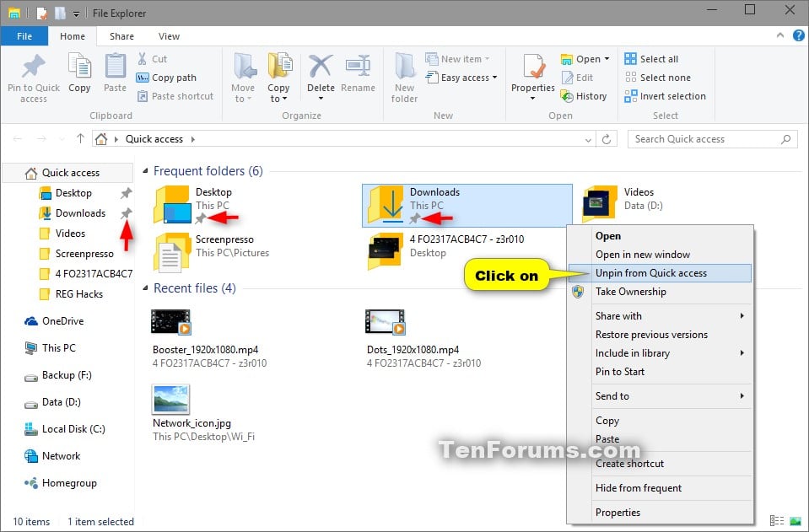Click the Search Quick access field

click(x=712, y=139)
